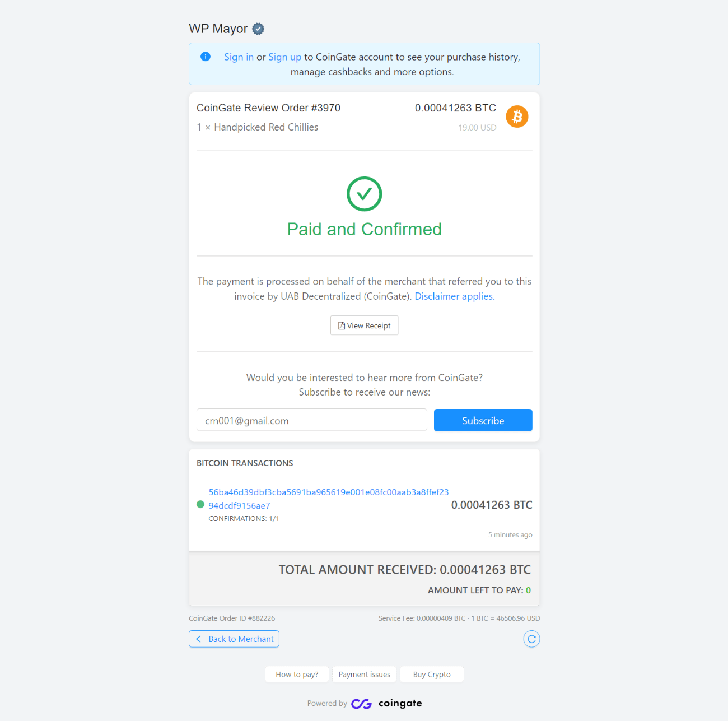This screenshot has height=721, width=728.
Task: Click the CoinGate logo in footer
Action: (x=386, y=704)
